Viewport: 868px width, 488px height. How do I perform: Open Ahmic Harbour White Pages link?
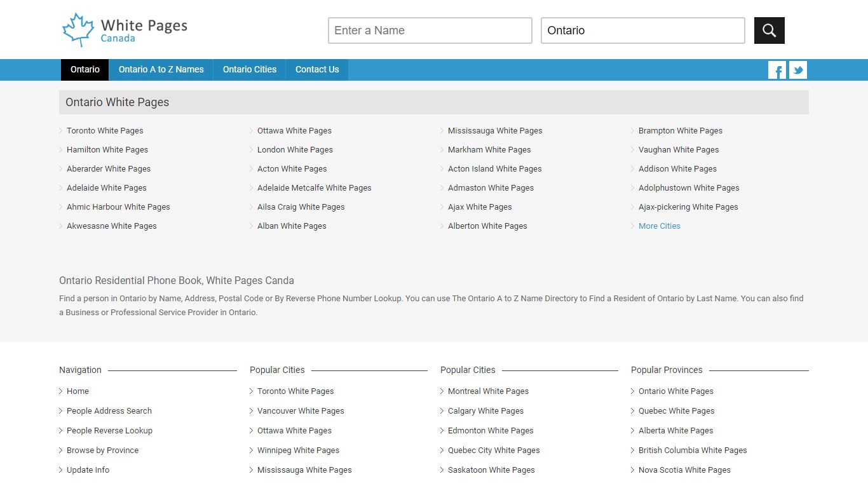118,207
